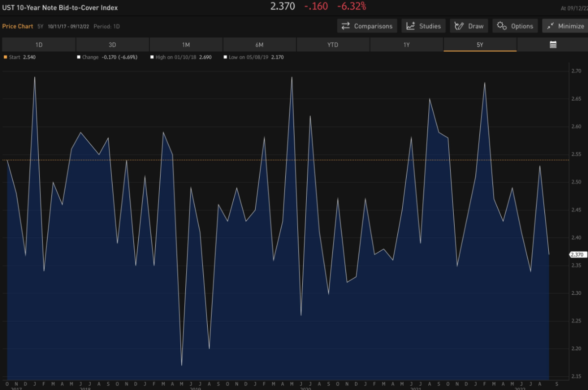Screen dimensions: 588x390
Task: Open the Studies menu
Action: (x=423, y=26)
